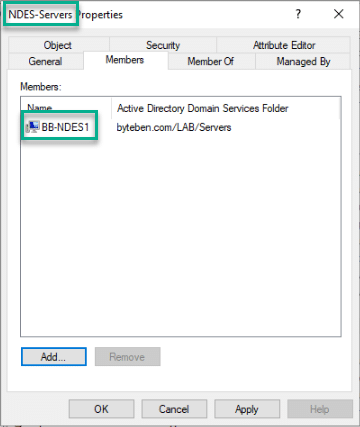This screenshot has width=360, height=427.
Task: Go to the Attribute Editor tab
Action: (x=284, y=45)
